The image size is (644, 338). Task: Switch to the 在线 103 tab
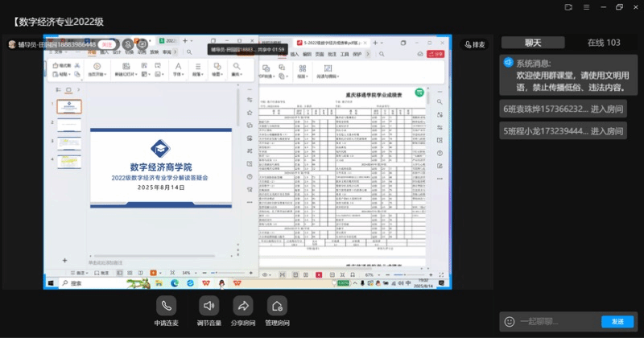603,43
